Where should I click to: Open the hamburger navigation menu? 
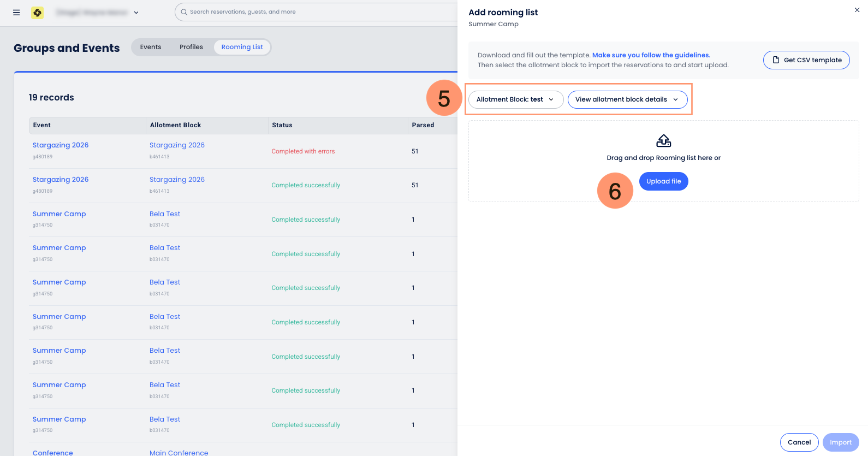click(x=16, y=13)
